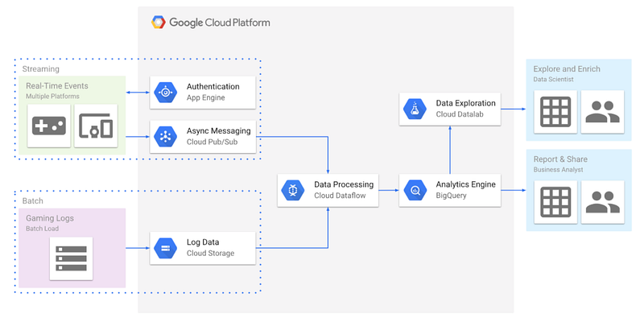Select the BigQuery label
The width and height of the screenshot is (644, 322).
coord(452,196)
